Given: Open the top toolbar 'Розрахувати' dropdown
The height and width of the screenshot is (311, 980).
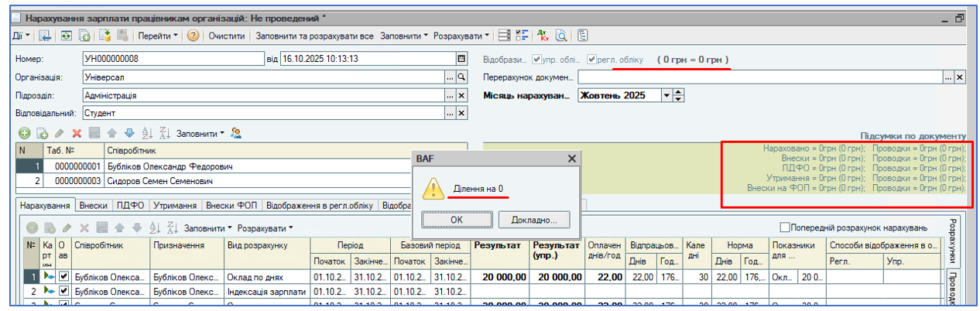Looking at the screenshot, I should (461, 36).
